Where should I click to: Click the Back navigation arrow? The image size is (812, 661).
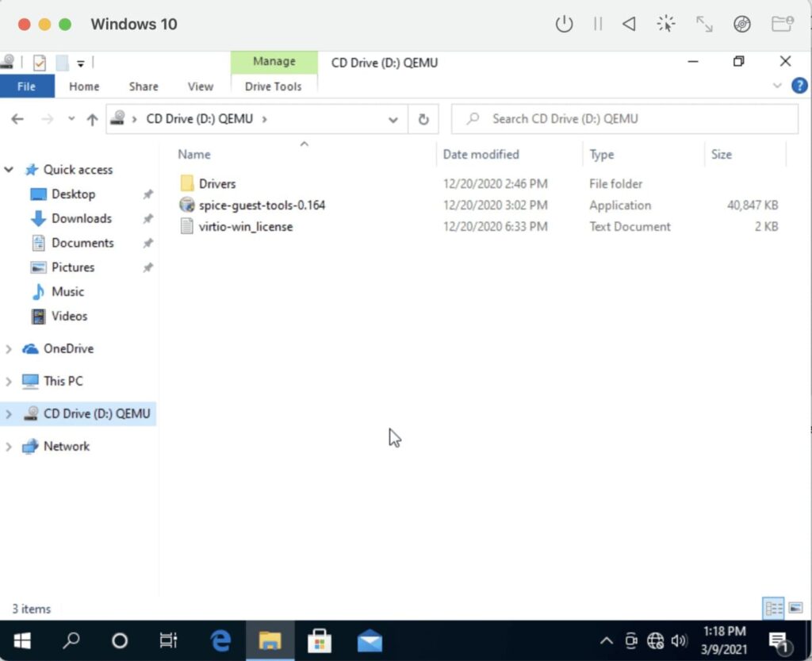[x=17, y=118]
